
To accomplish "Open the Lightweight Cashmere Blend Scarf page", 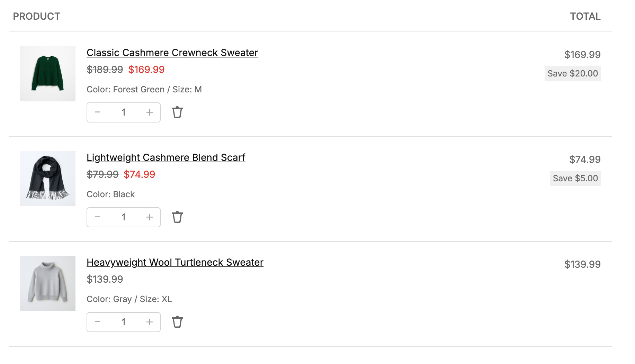I will pos(166,157).
